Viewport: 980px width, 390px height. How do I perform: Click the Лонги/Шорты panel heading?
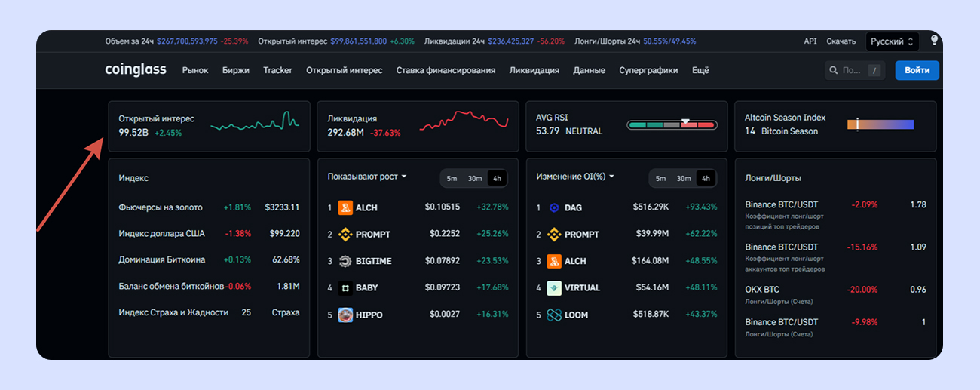(773, 178)
